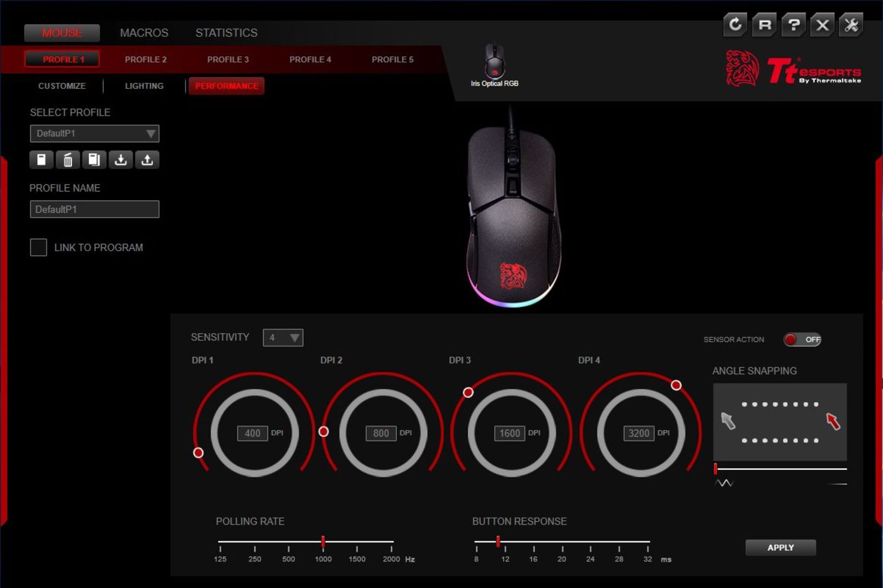The width and height of the screenshot is (883, 588).
Task: Select Profile 2 tab
Action: click(145, 59)
